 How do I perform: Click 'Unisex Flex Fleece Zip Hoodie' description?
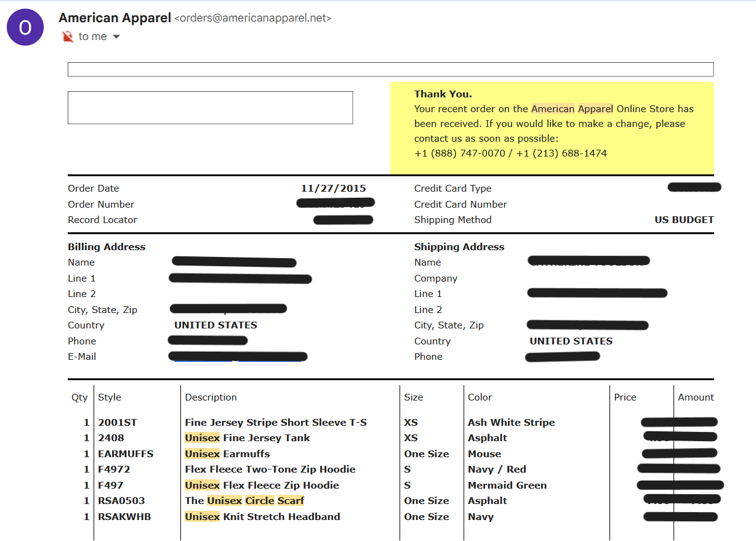point(262,486)
